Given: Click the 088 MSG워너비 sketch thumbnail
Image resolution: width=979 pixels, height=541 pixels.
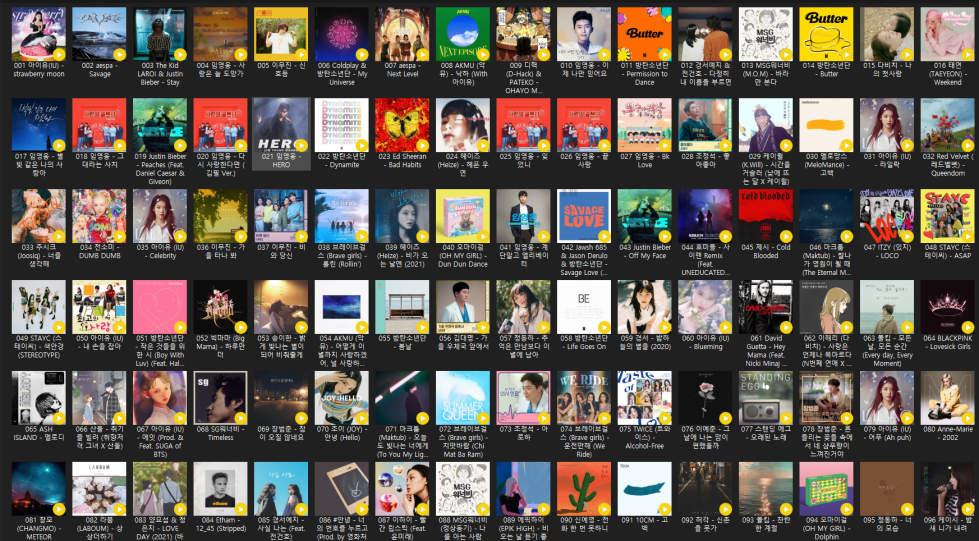Looking at the screenshot, I should coord(463,489).
